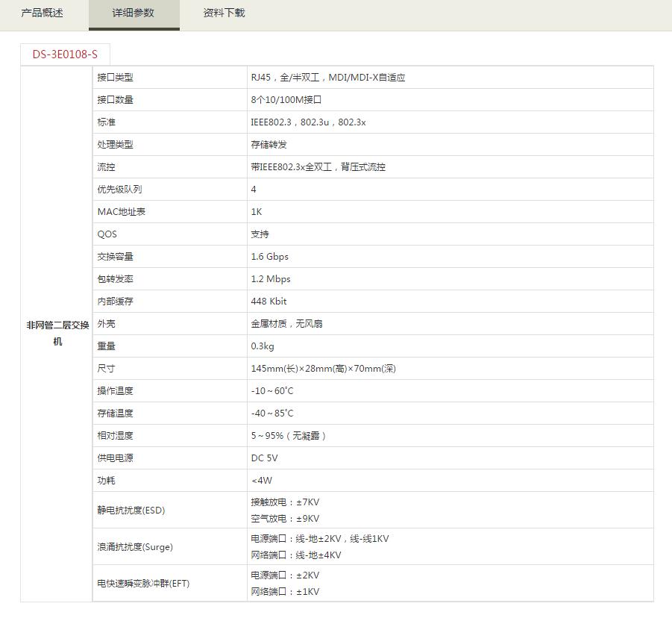Open the 资料下载 tab
This screenshot has height=621, width=672.
[x=224, y=13]
